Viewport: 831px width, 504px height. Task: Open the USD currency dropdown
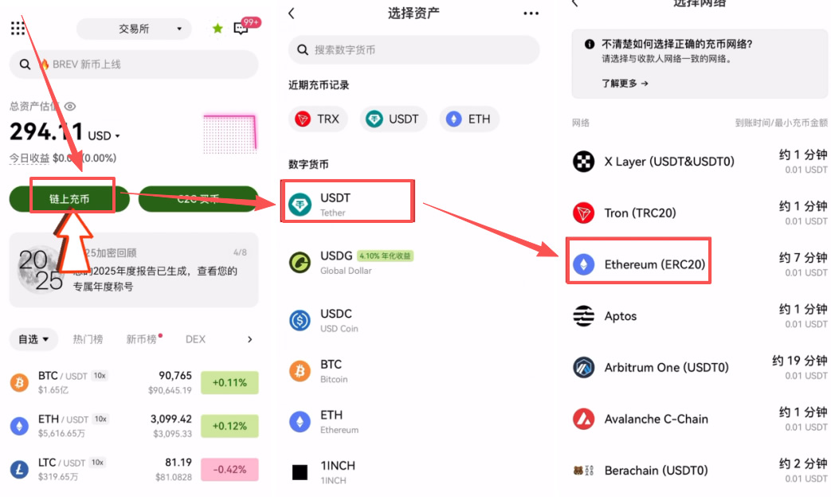coord(104,136)
